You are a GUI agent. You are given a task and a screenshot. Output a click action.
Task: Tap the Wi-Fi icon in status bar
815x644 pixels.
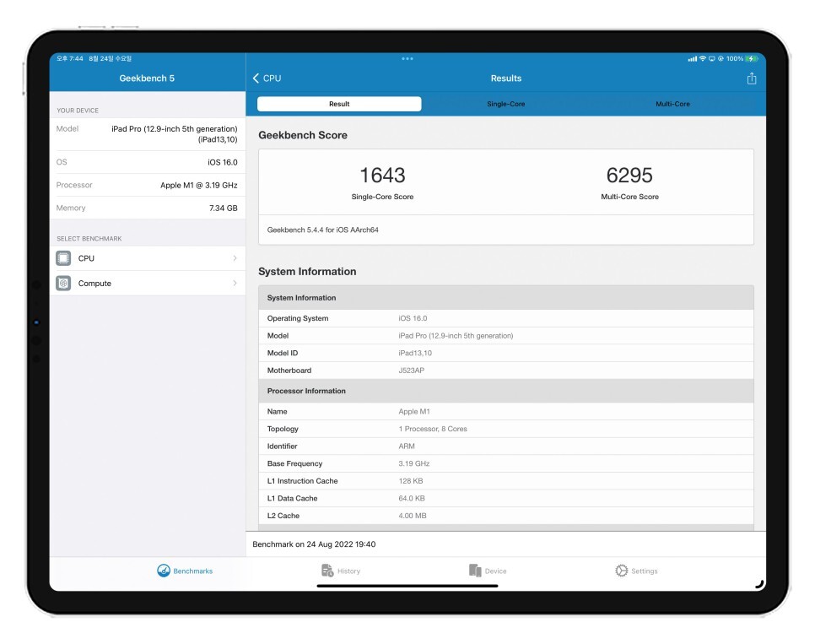click(x=703, y=59)
